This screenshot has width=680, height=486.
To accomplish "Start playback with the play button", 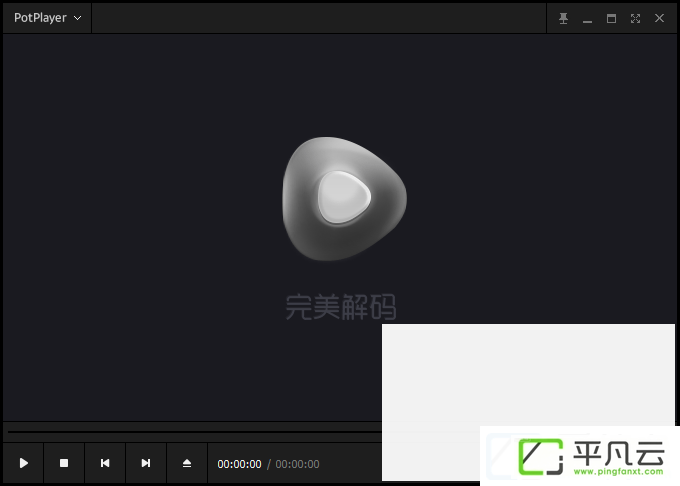I will click(23, 463).
